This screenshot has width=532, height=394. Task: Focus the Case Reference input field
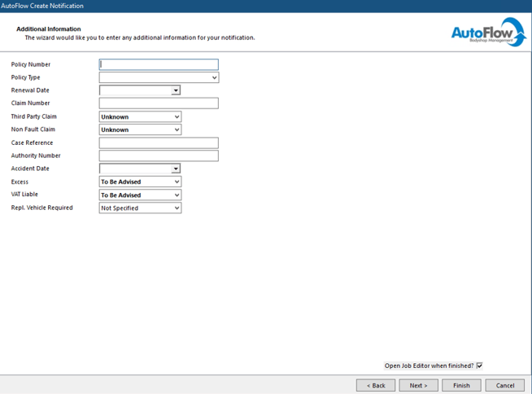click(x=159, y=142)
